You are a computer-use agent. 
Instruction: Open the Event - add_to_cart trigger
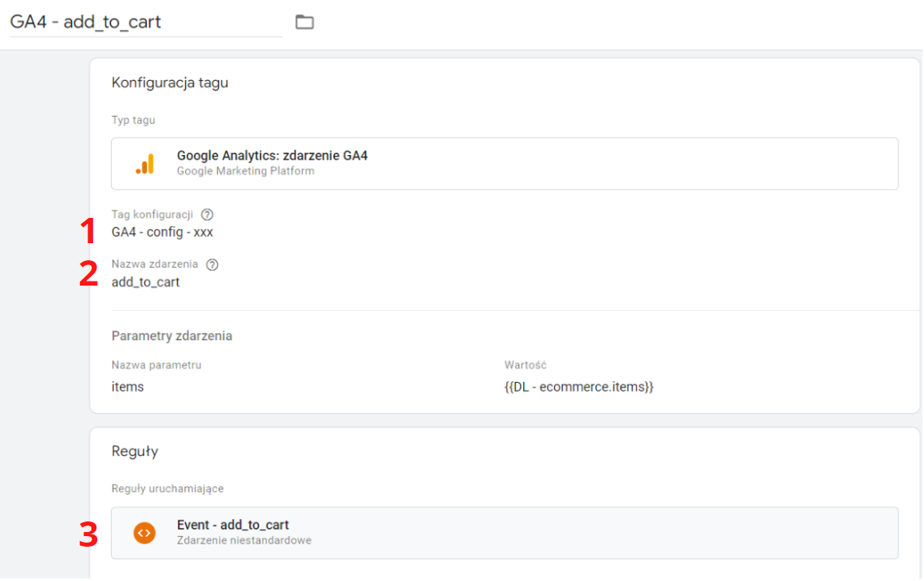(x=504, y=533)
